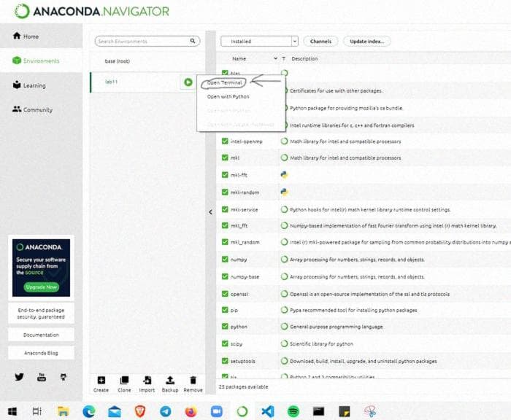511x420 pixels.
Task: Click the Anaconda type icon beside pip
Action: click(x=284, y=310)
